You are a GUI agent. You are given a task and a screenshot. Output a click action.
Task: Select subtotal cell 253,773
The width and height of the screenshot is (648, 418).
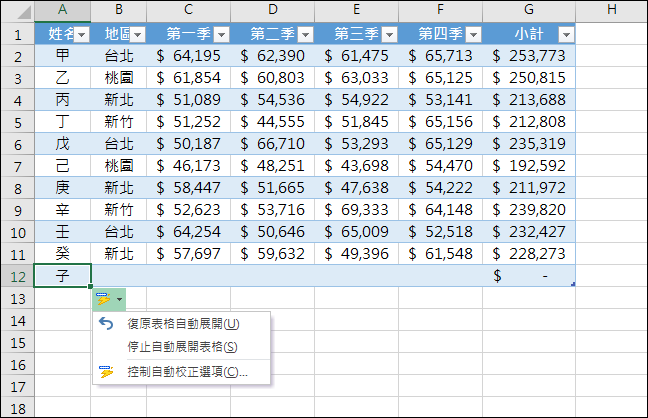529,55
